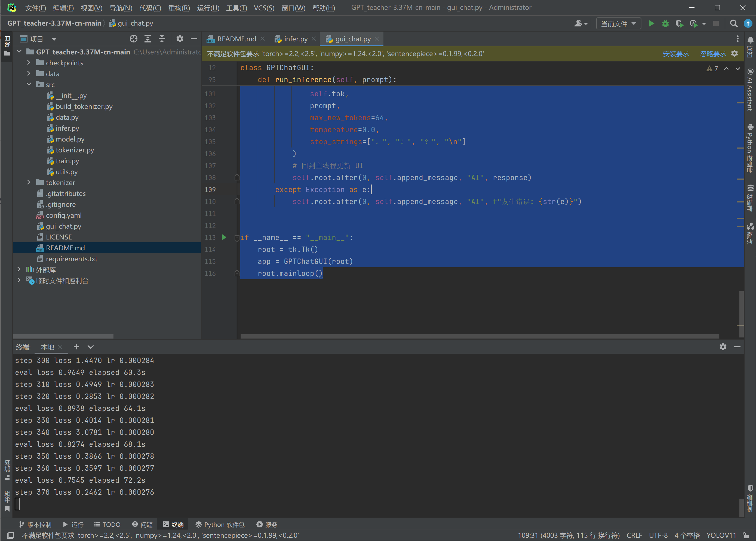The width and height of the screenshot is (756, 541).
Task: Click run gutter arrow at line 113
Action: coord(224,237)
